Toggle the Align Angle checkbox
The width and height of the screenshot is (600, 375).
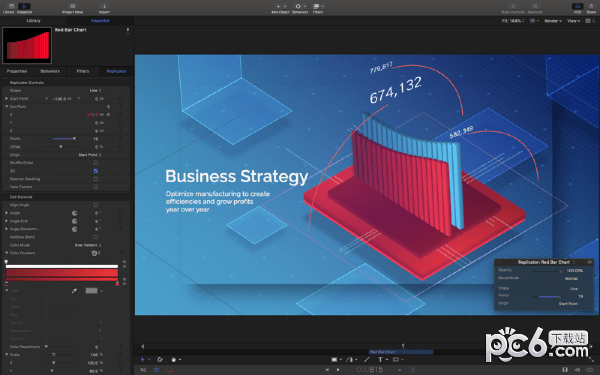click(x=96, y=205)
